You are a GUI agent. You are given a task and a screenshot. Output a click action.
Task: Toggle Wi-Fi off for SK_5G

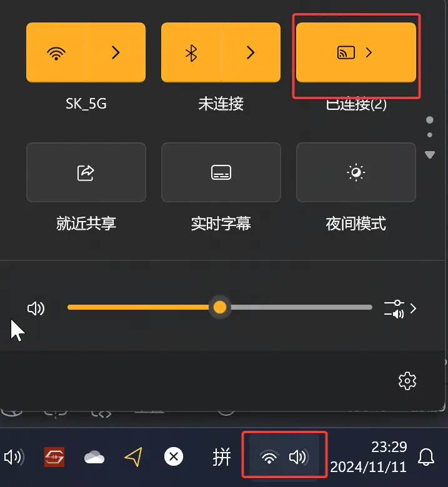(x=56, y=52)
